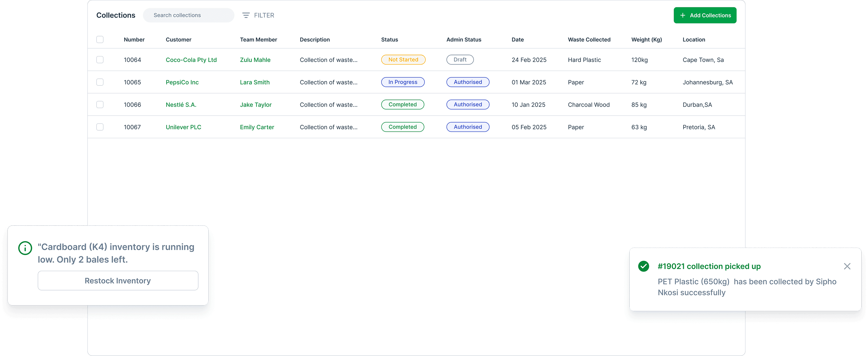This screenshot has width=868, height=356.
Task: Select checkbox for collection 10066
Action: click(100, 104)
